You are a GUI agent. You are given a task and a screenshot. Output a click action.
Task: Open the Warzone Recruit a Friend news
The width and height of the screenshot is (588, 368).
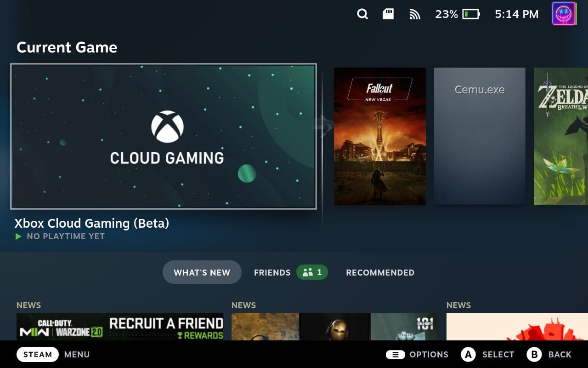coord(120,327)
